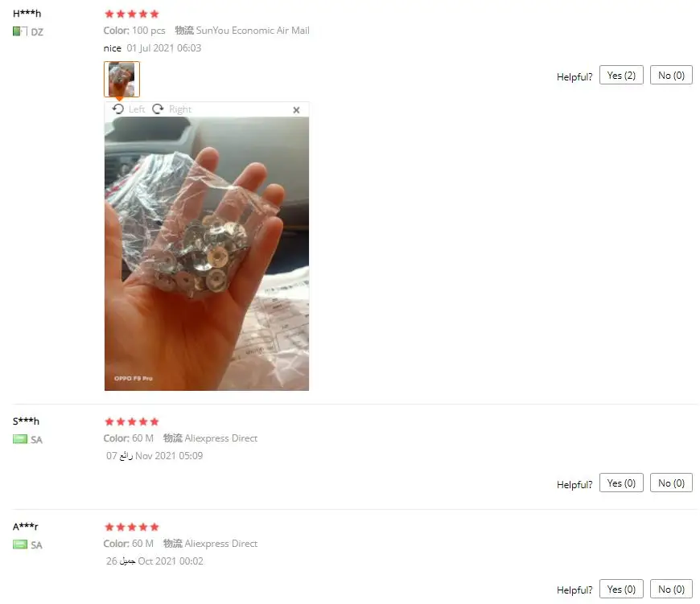Click No (0) on H***h's review
Screen dimensions: 700x604
[x=671, y=76]
